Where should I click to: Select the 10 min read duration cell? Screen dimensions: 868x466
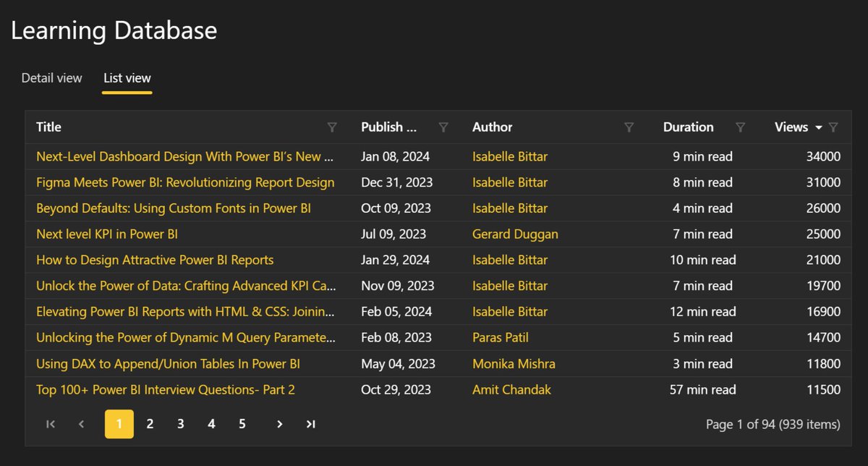pyautogui.click(x=702, y=260)
